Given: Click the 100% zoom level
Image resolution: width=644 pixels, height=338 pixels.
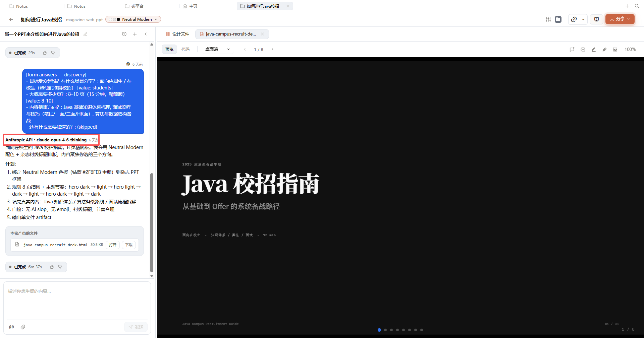Looking at the screenshot, I should click(630, 49).
